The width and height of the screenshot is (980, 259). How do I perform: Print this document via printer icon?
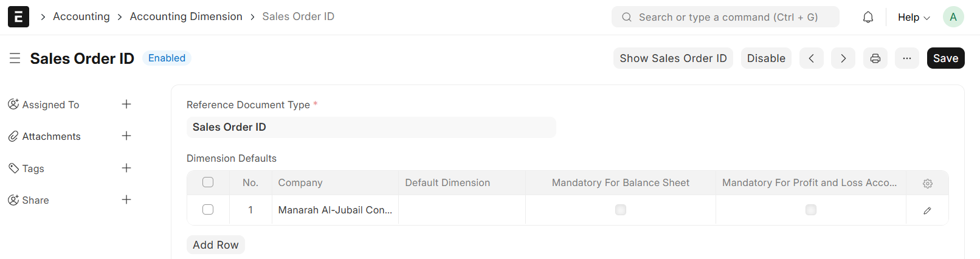click(x=875, y=58)
